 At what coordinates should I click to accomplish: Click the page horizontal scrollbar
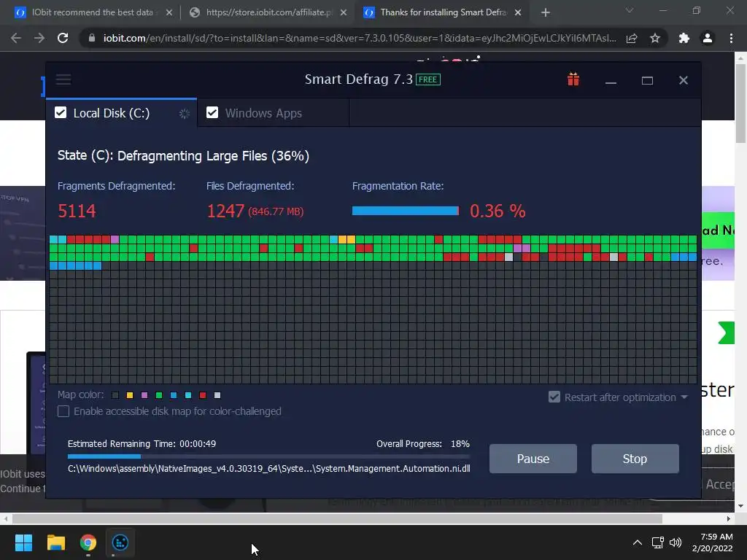(337, 518)
